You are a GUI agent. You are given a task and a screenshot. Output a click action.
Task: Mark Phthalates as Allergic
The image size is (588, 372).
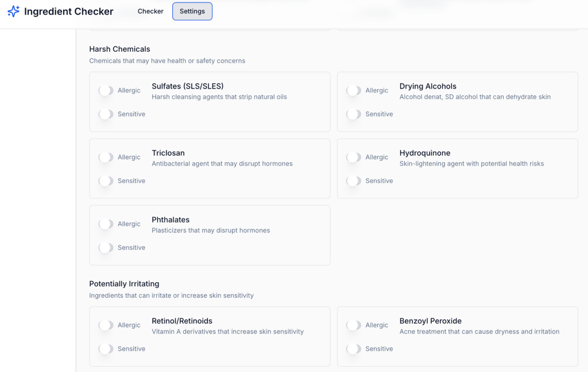tap(106, 224)
